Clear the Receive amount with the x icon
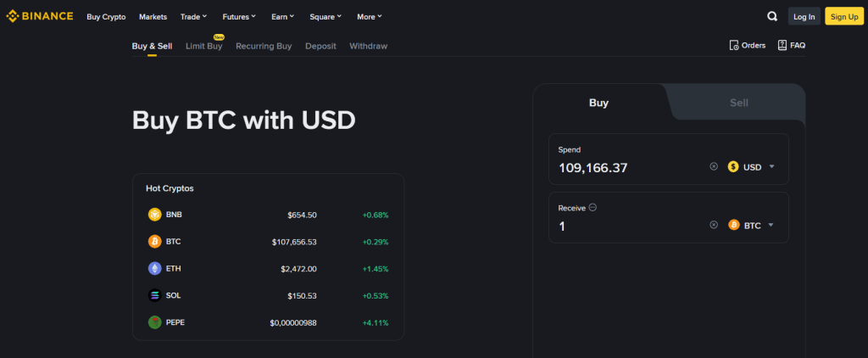The image size is (868, 358). 714,225
